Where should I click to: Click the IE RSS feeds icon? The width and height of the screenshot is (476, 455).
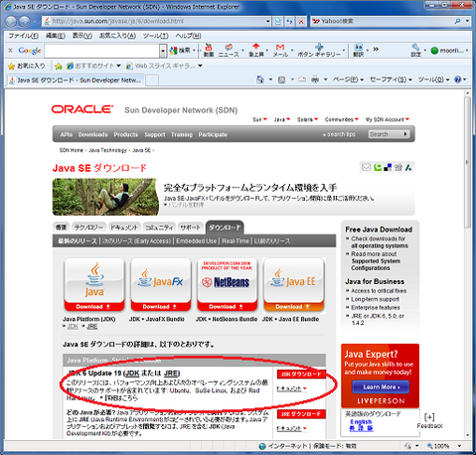coord(281,79)
